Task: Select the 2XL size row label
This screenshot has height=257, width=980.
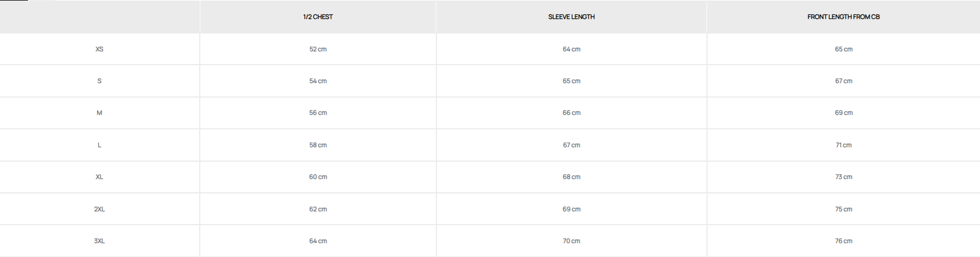Action: 99,209
